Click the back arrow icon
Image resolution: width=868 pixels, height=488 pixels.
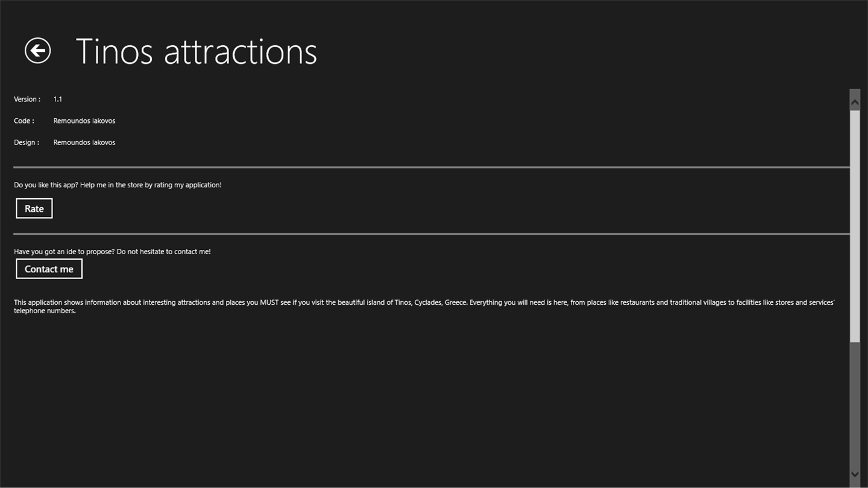point(37,51)
